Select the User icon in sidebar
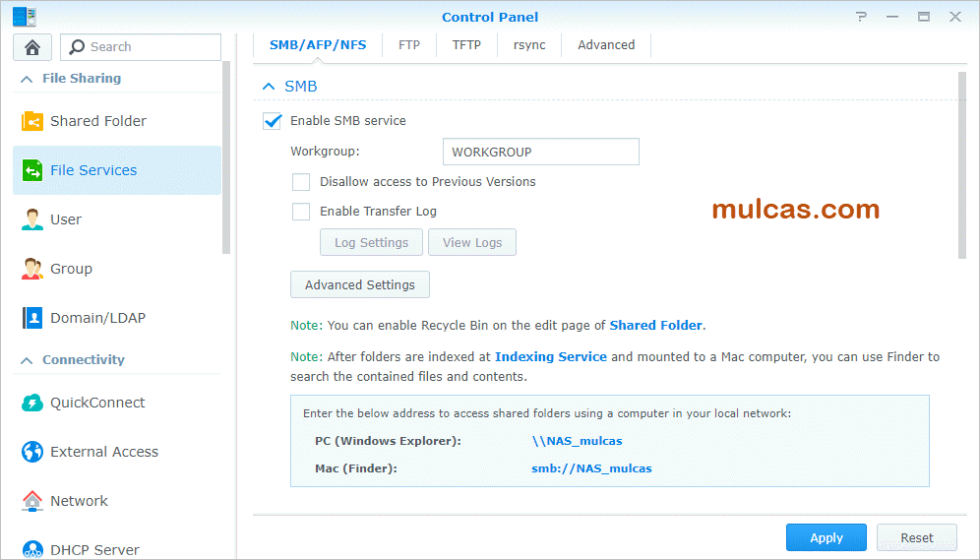 [x=32, y=219]
